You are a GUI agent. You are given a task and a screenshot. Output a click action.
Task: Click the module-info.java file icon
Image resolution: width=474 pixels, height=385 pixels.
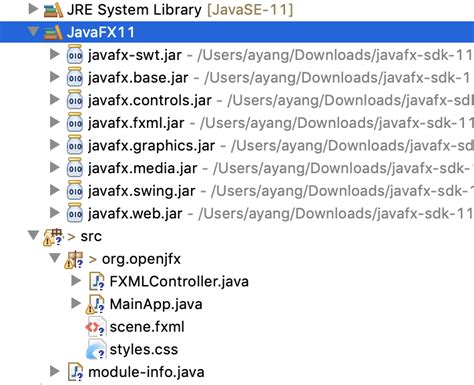pyautogui.click(x=76, y=372)
